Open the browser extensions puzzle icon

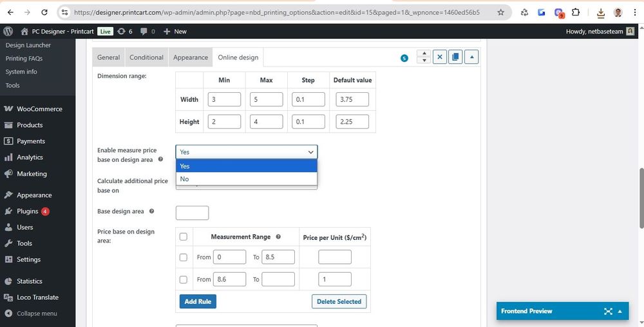pos(576,12)
